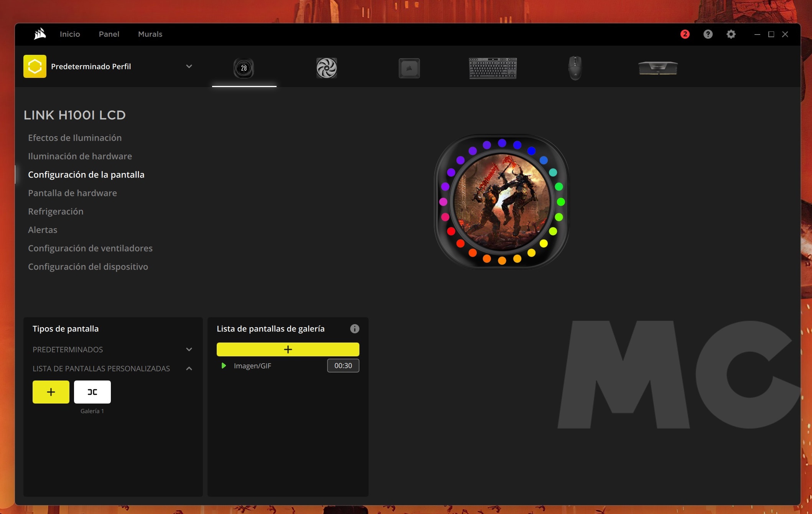Select the mouse device icon
Viewport: 812px width, 514px height.
tap(575, 68)
